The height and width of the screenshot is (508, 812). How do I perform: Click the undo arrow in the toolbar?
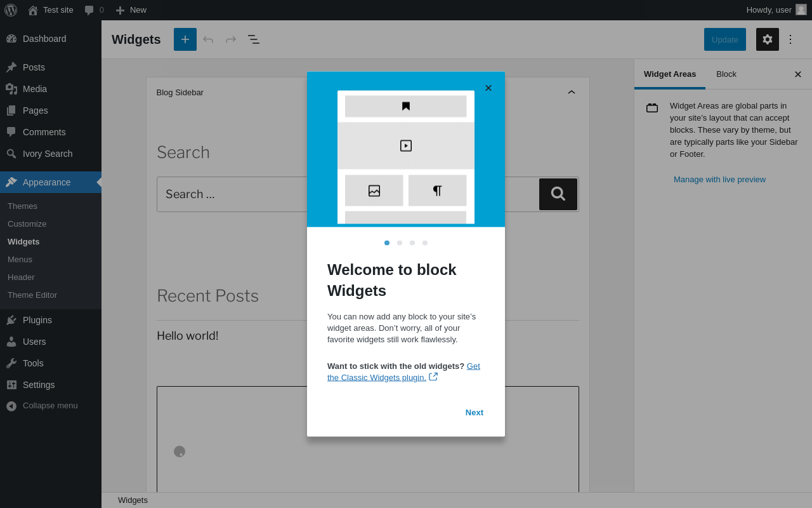pos(208,39)
